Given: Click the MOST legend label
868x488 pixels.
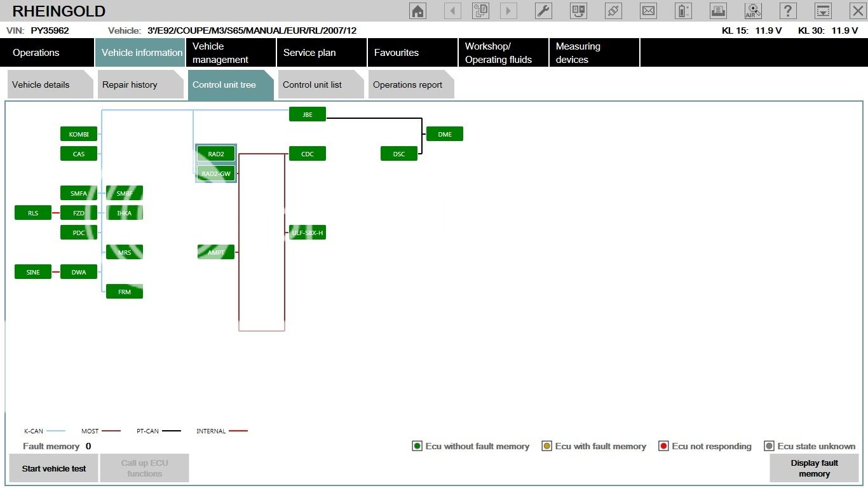Looking at the screenshot, I should (x=90, y=431).
